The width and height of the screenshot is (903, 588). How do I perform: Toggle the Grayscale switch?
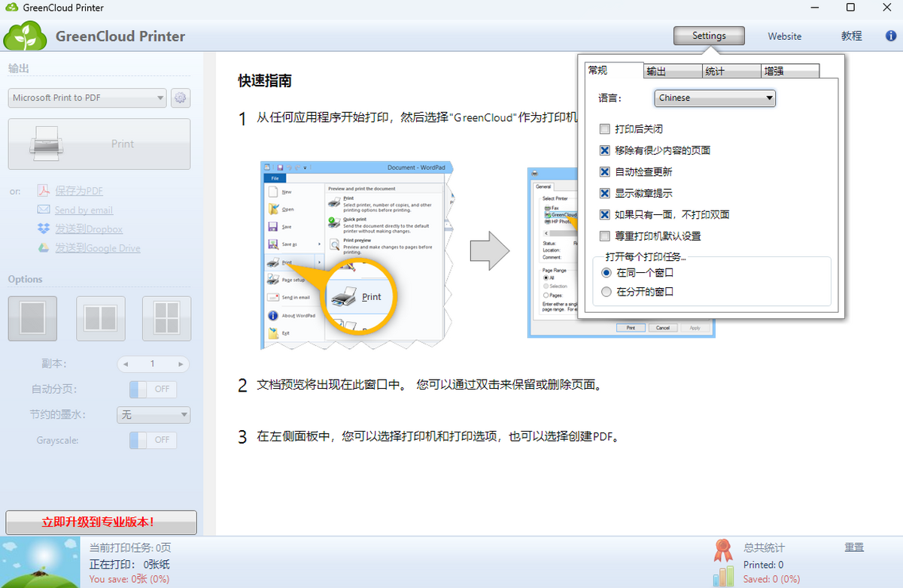(x=153, y=440)
